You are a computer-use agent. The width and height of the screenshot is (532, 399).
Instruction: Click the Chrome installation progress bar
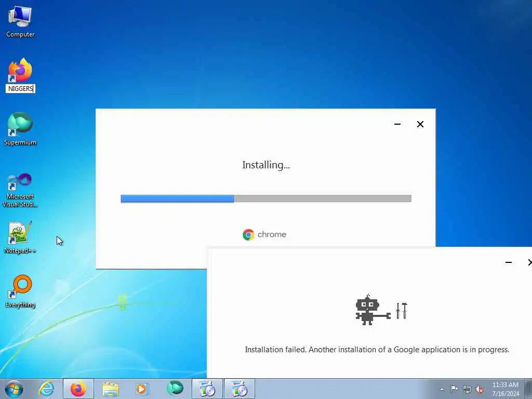pos(266,198)
